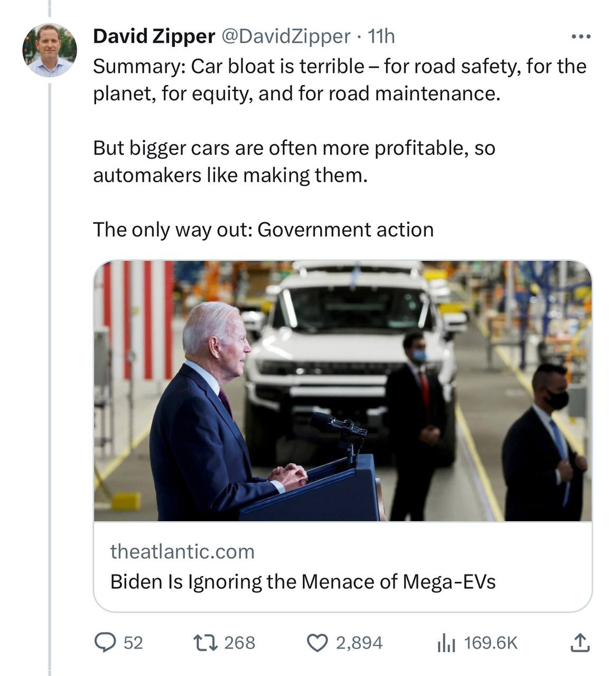Click the 52 replies count
Screen dimensions: 616x676
(133, 642)
